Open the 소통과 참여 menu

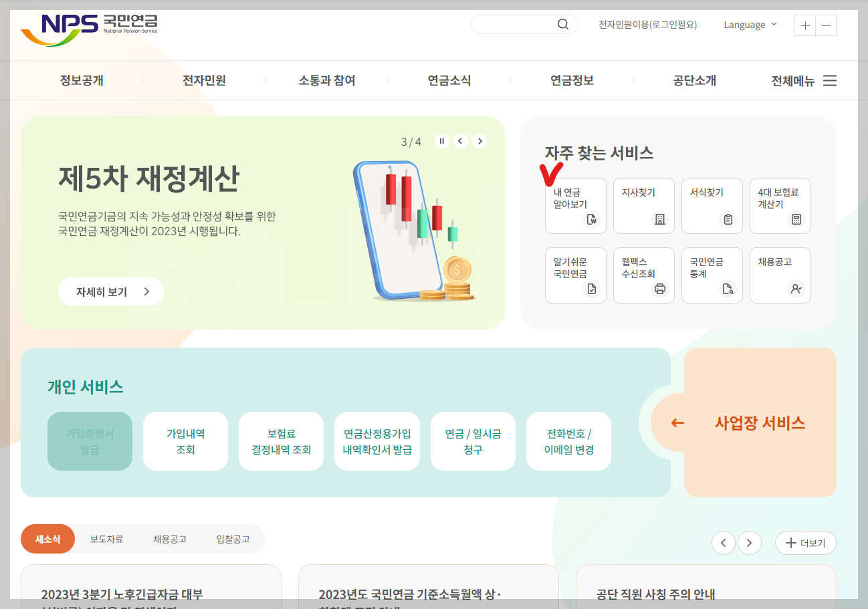(x=326, y=81)
